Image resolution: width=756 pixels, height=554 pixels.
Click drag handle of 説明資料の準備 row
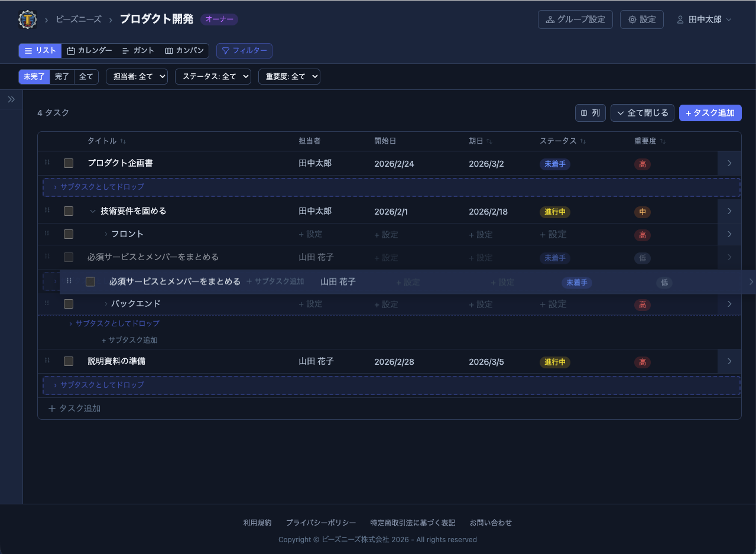(x=47, y=361)
